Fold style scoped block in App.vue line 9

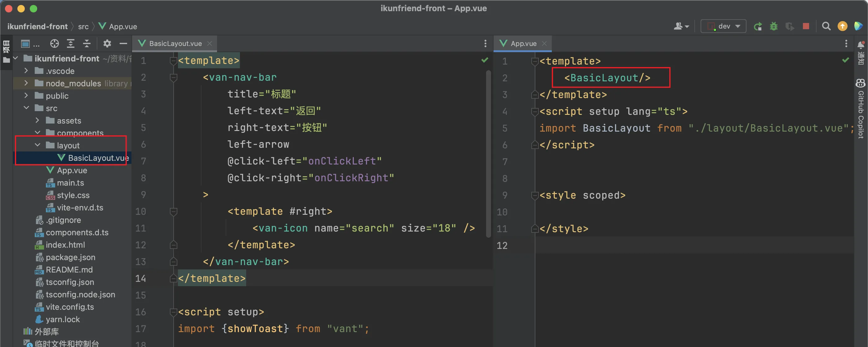[534, 195]
